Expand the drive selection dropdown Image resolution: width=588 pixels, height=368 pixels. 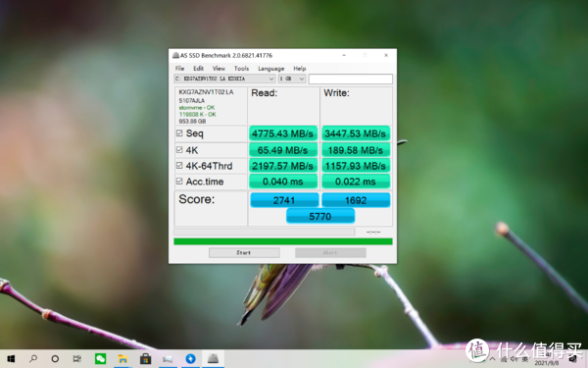[x=224, y=79]
